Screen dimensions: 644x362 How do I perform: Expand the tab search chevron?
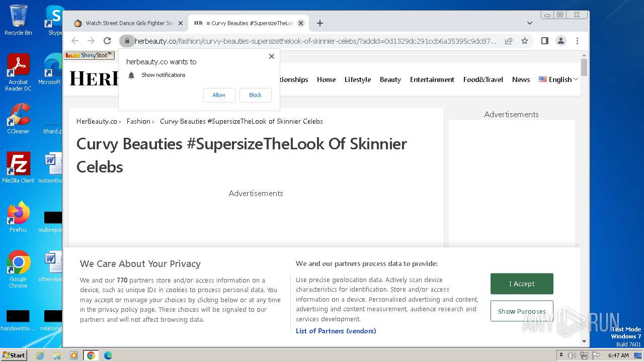(529, 23)
